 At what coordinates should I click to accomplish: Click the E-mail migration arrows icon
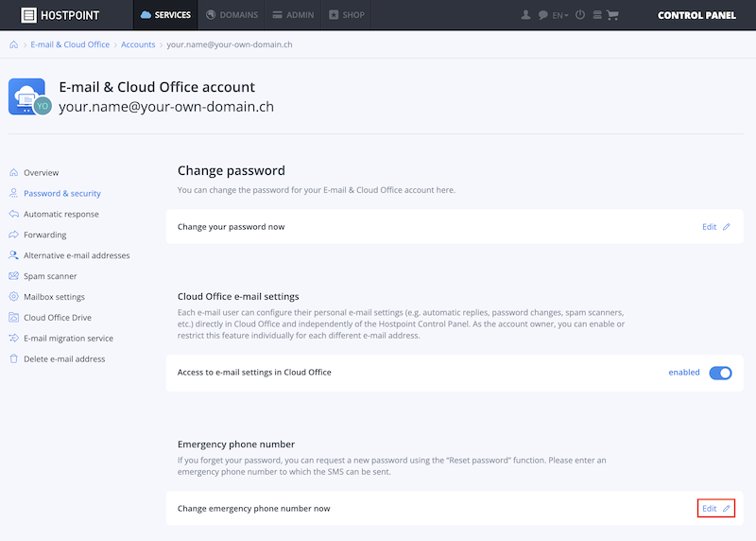click(14, 338)
